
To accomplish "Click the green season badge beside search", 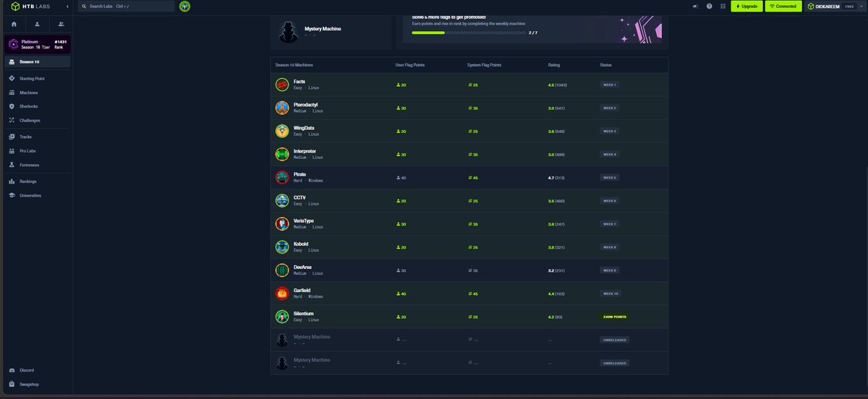I will click(185, 6).
